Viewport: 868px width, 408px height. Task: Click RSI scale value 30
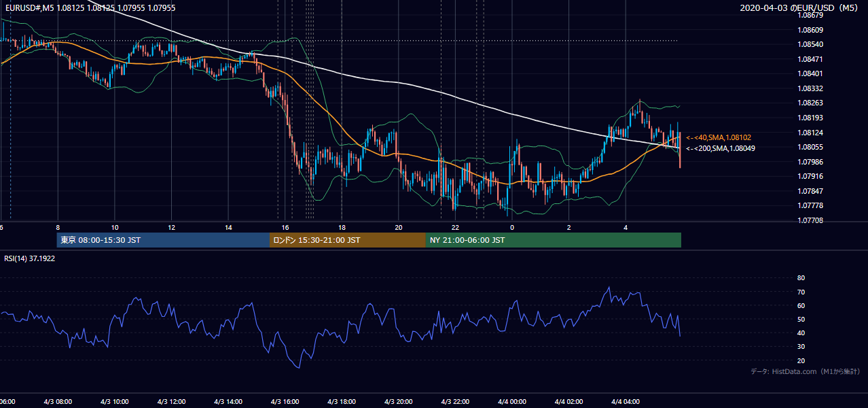coord(801,347)
